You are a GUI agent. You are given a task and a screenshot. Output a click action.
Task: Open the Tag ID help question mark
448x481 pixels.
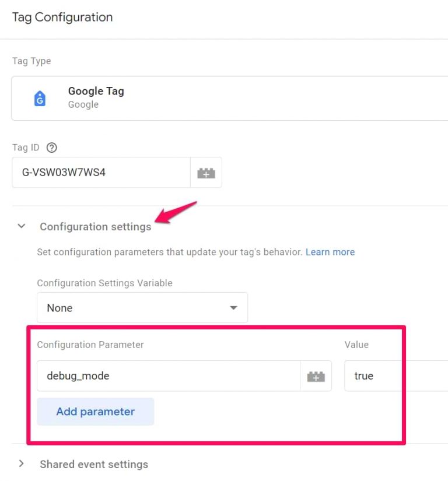tap(51, 148)
